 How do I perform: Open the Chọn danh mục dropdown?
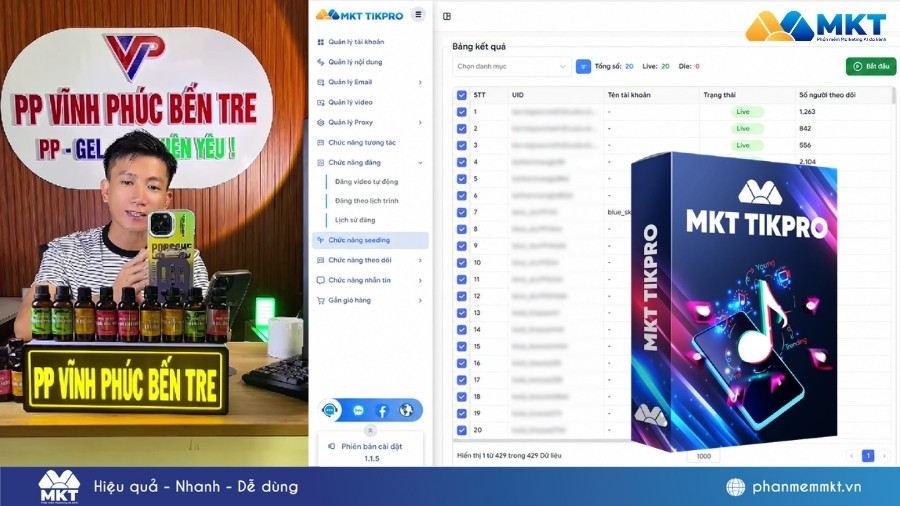(511, 67)
